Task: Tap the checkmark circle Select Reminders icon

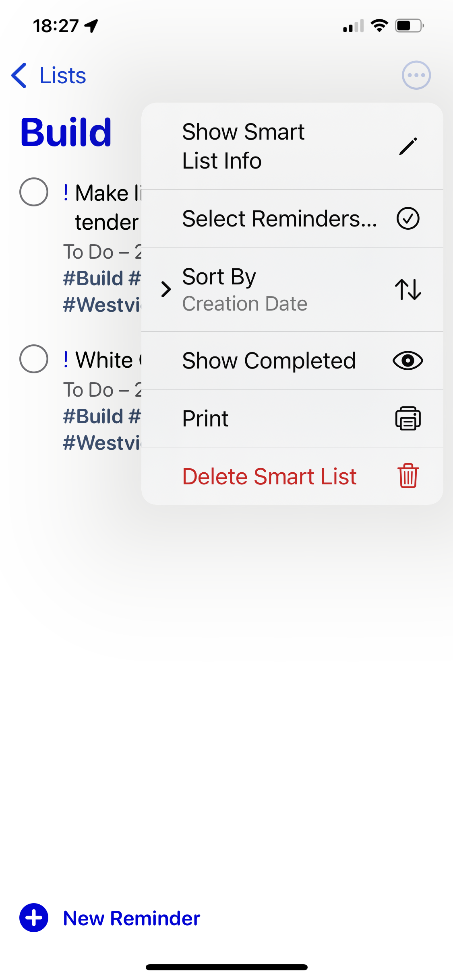Action: (x=408, y=218)
